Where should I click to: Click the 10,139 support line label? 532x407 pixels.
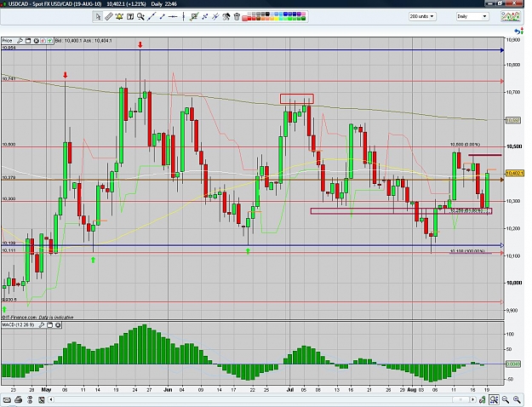9,244
